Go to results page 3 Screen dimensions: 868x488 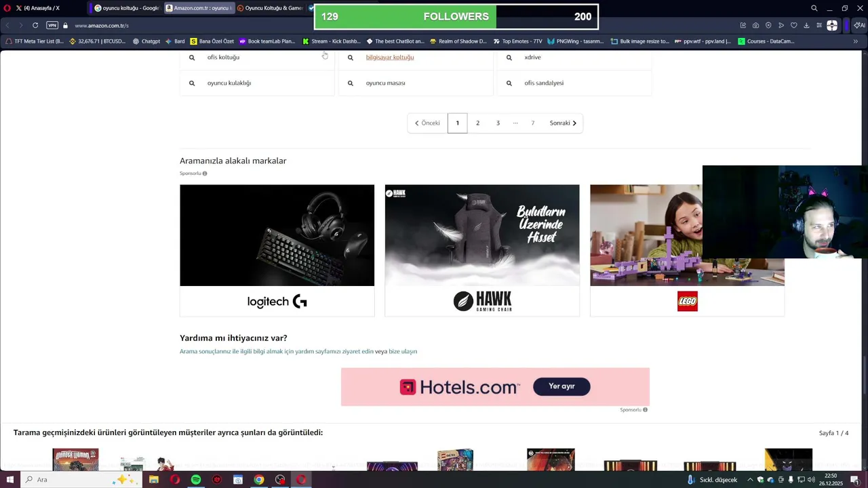coord(498,123)
